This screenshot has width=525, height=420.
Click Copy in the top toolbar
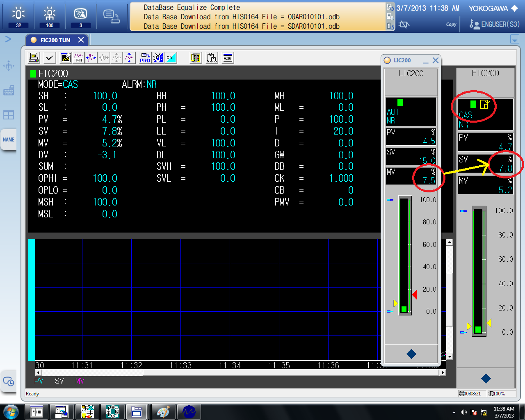click(x=451, y=24)
